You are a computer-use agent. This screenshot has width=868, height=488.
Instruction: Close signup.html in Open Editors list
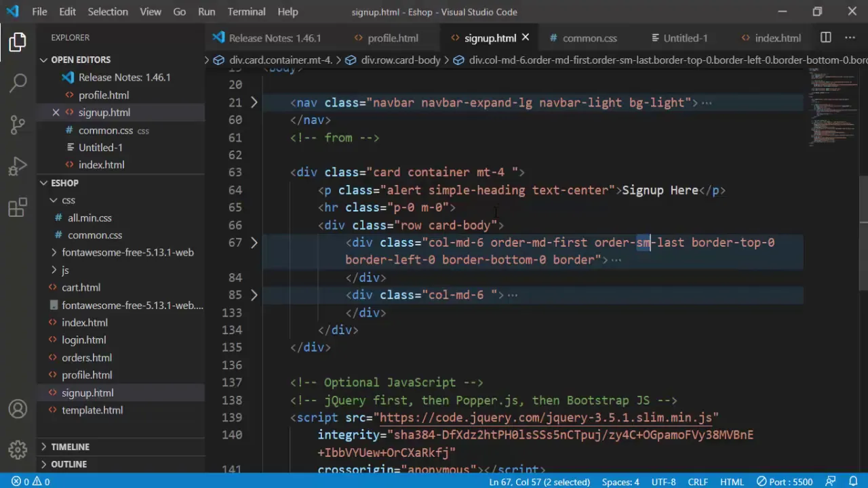(56, 113)
